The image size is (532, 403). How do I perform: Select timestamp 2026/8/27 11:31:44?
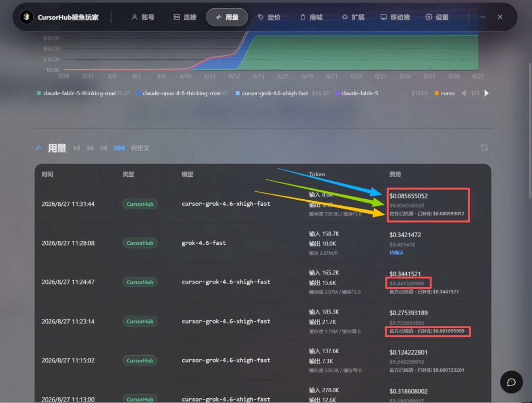[x=68, y=204]
